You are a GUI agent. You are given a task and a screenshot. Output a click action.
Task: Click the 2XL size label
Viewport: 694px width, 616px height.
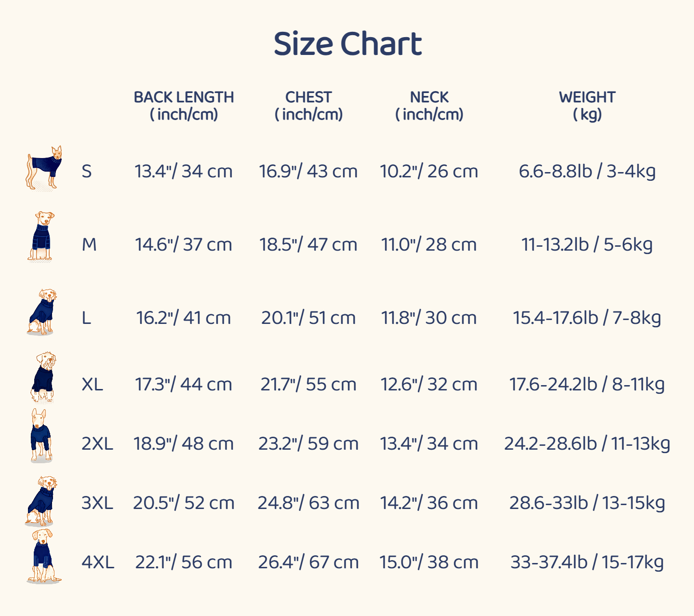[97, 443]
